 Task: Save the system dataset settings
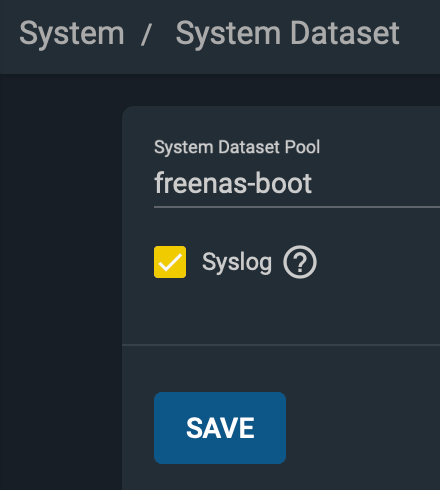coord(220,428)
